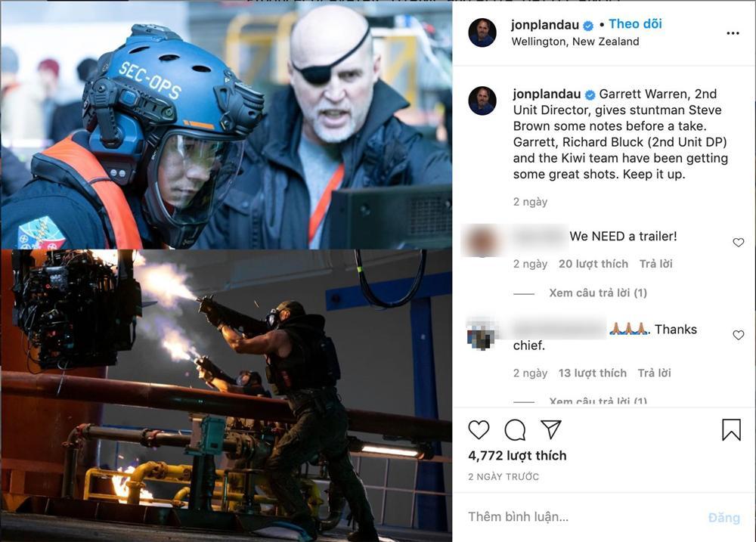Reply to the 'Thanks chief' comment
Image resolution: width=756 pixels, height=542 pixels.
coord(654,373)
